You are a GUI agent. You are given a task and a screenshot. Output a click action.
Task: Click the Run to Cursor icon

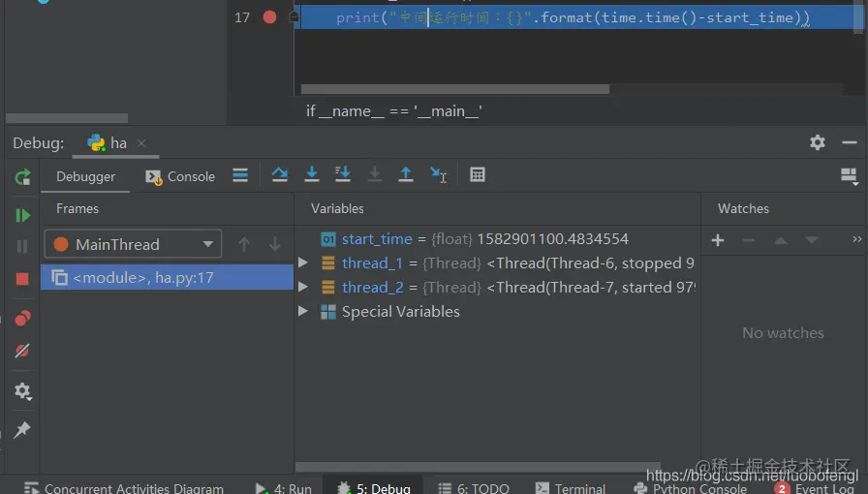tap(439, 175)
